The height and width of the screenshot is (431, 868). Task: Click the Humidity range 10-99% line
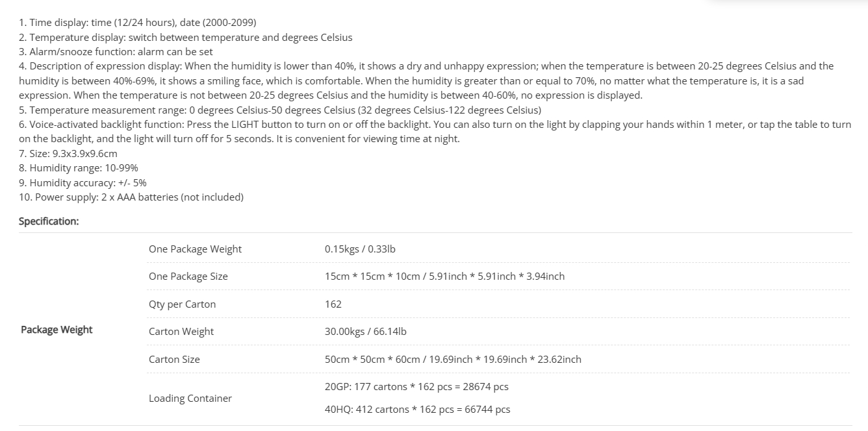(79, 168)
